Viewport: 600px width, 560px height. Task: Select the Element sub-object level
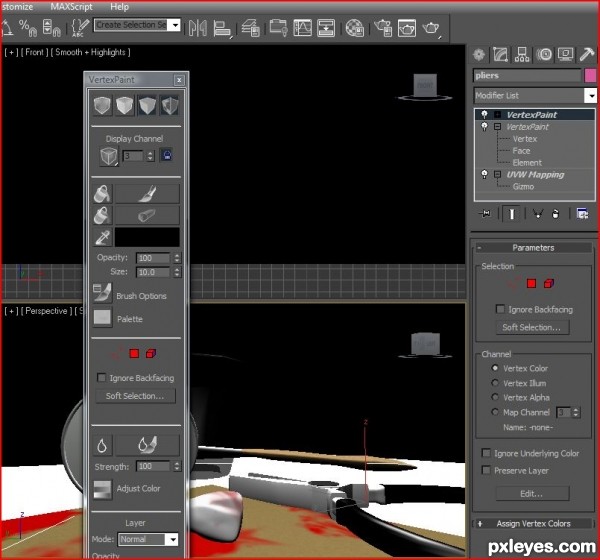point(527,162)
